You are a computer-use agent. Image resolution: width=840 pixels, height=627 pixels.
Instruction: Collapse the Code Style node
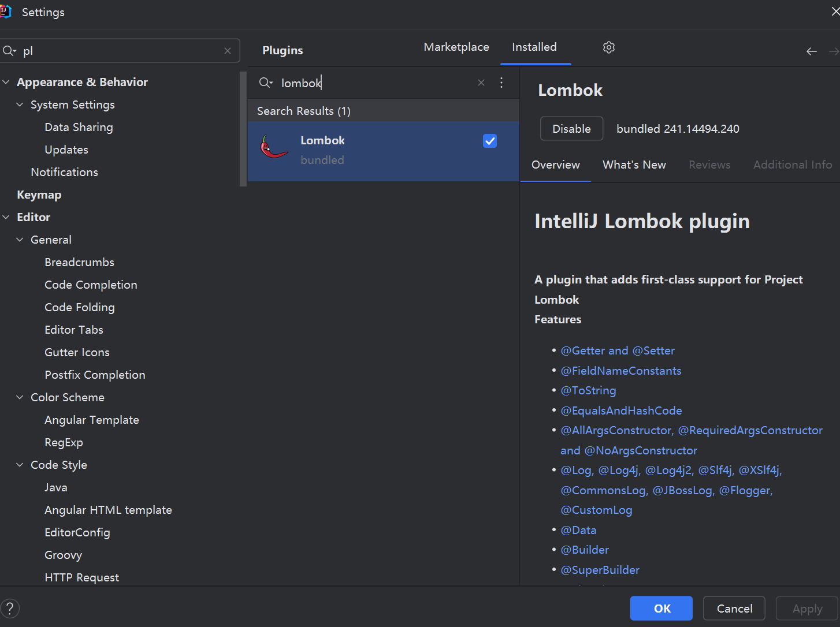20,465
